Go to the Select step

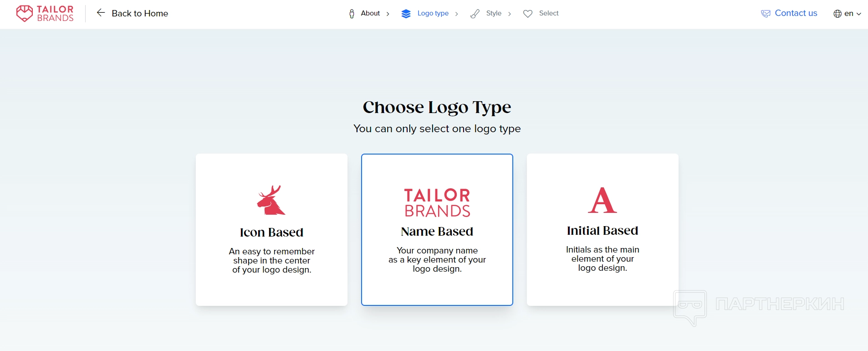coord(549,13)
